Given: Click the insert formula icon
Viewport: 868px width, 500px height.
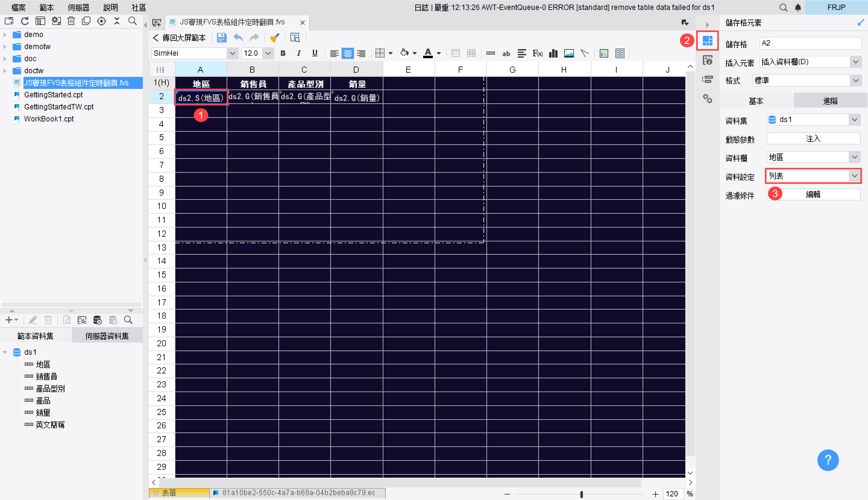Looking at the screenshot, I should [537, 53].
